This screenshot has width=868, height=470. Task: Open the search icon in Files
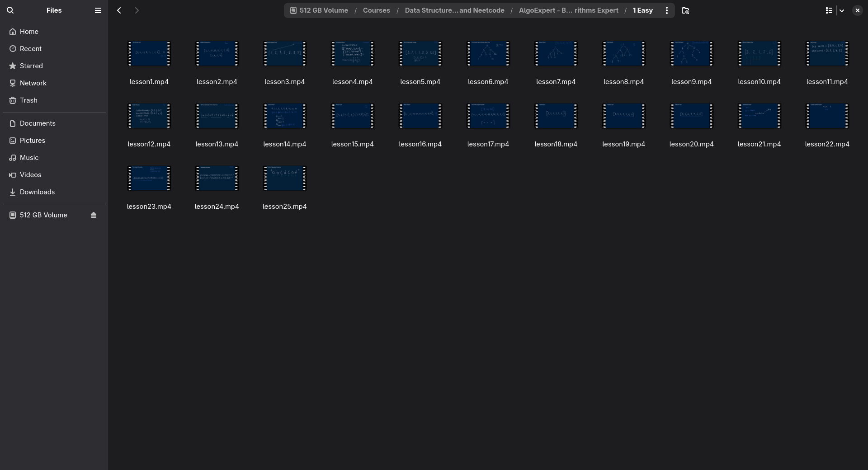10,10
